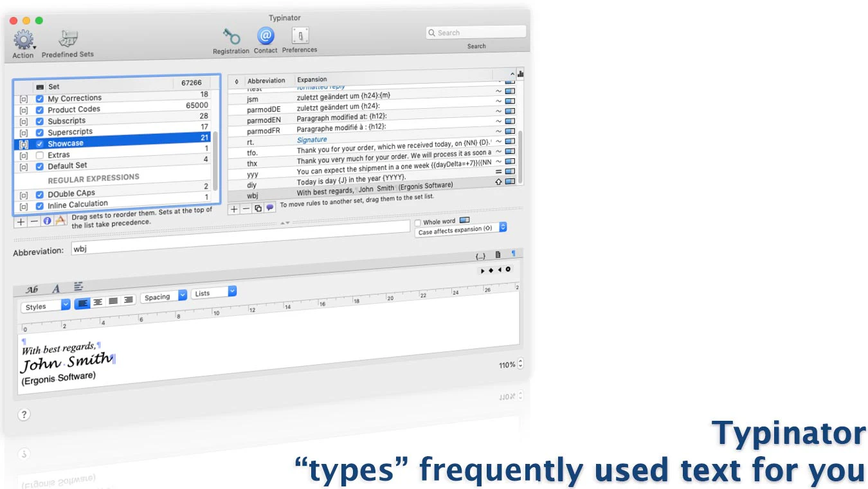Image resolution: width=868 pixels, height=489 pixels.
Task: Toggle the Subscripts set checkbox
Action: [x=40, y=122]
